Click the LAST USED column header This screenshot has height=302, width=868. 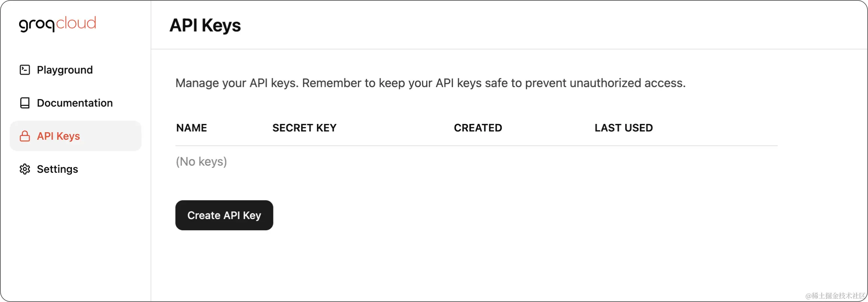click(x=623, y=128)
